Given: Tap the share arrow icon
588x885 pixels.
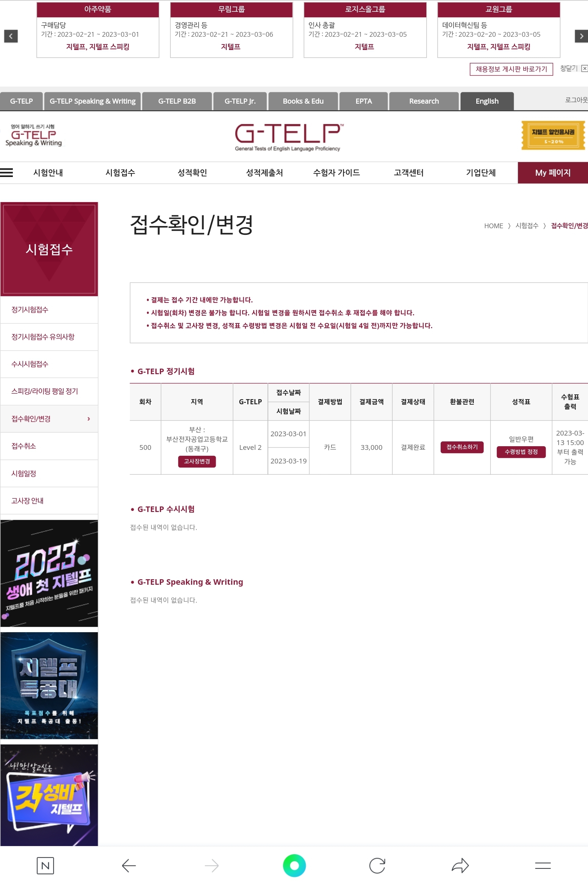Looking at the screenshot, I should (x=460, y=866).
